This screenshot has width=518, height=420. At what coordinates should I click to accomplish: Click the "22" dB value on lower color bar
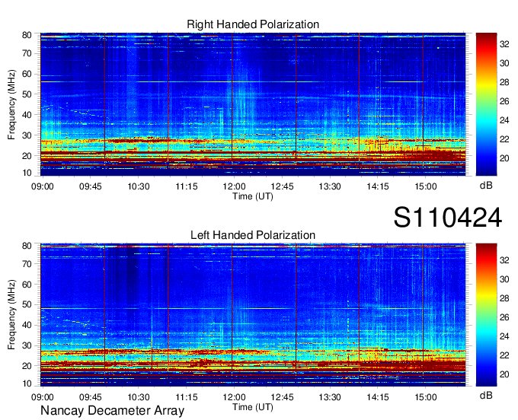click(504, 355)
